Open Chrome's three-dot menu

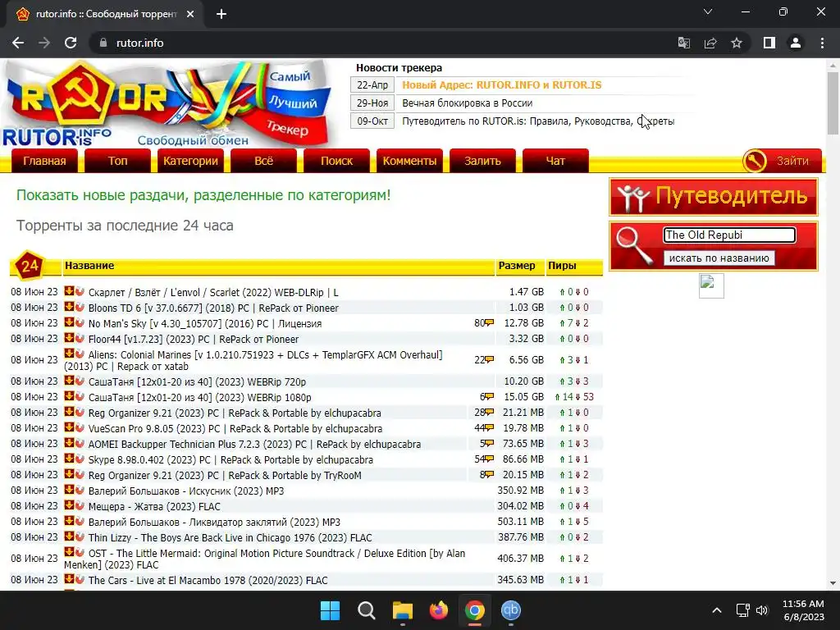tap(822, 43)
